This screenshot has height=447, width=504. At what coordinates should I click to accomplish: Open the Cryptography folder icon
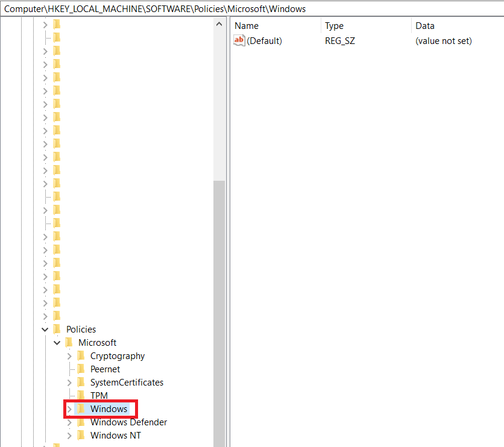pyautogui.click(x=81, y=355)
